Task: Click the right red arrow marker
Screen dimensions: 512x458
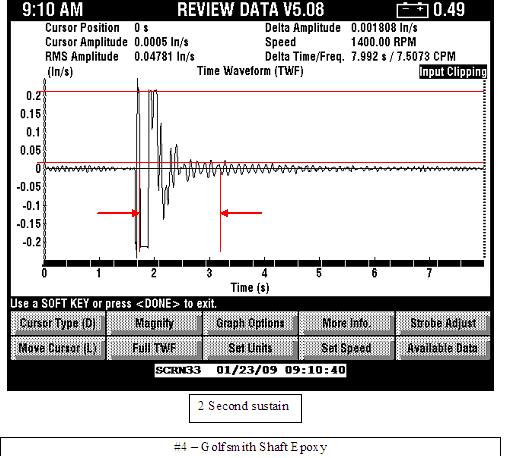Action: click(x=241, y=213)
